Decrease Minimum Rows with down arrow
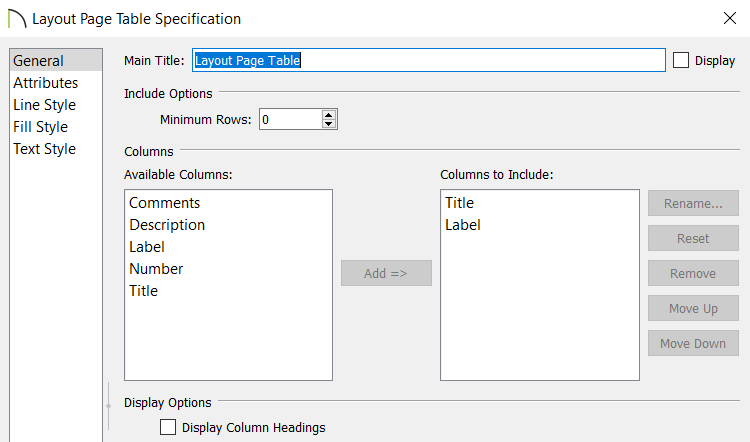This screenshot has width=750, height=442. (x=329, y=124)
